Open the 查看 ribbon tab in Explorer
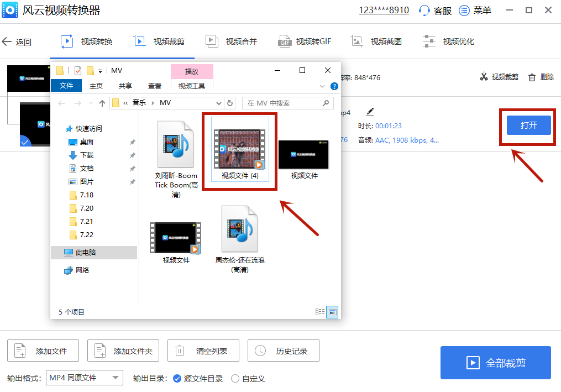 (x=155, y=86)
